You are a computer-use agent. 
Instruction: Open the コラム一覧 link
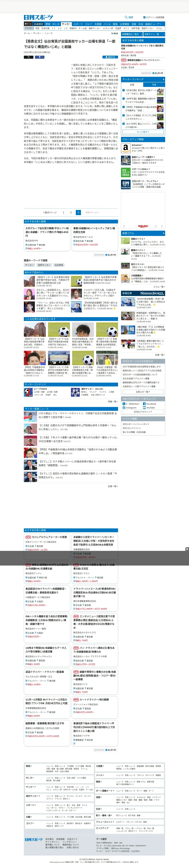159,287
